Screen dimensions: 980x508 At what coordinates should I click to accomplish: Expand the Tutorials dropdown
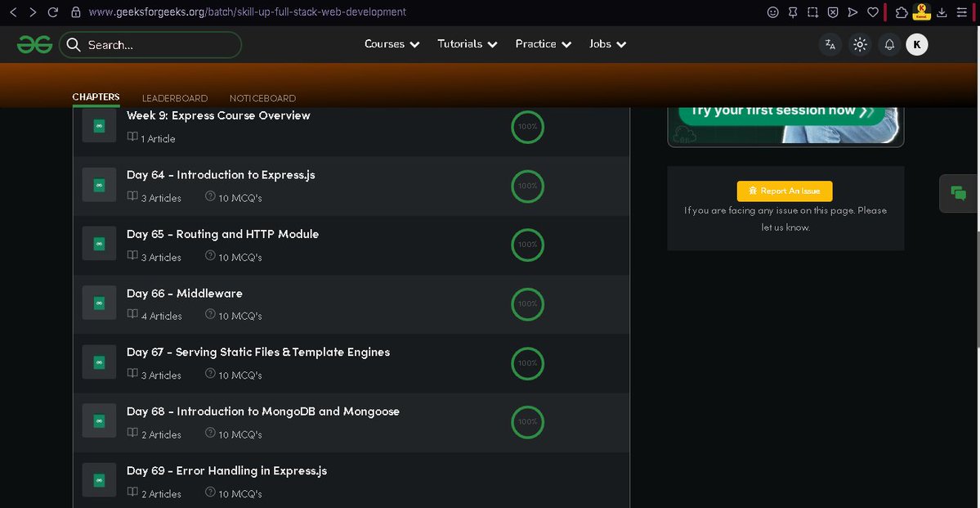tap(466, 44)
